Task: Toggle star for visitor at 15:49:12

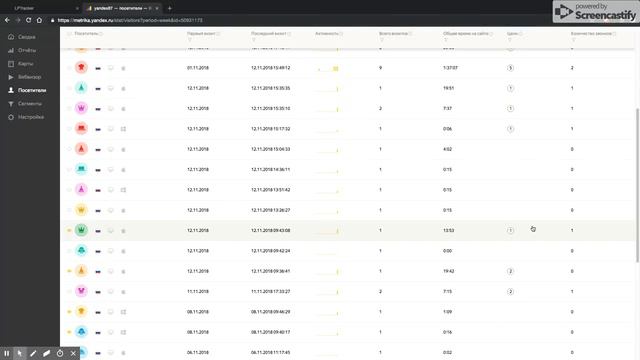Action: [x=69, y=68]
